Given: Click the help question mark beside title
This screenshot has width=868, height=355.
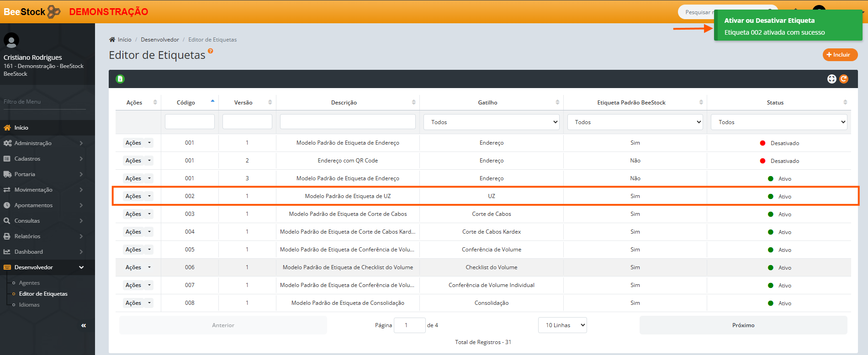Looking at the screenshot, I should point(211,51).
